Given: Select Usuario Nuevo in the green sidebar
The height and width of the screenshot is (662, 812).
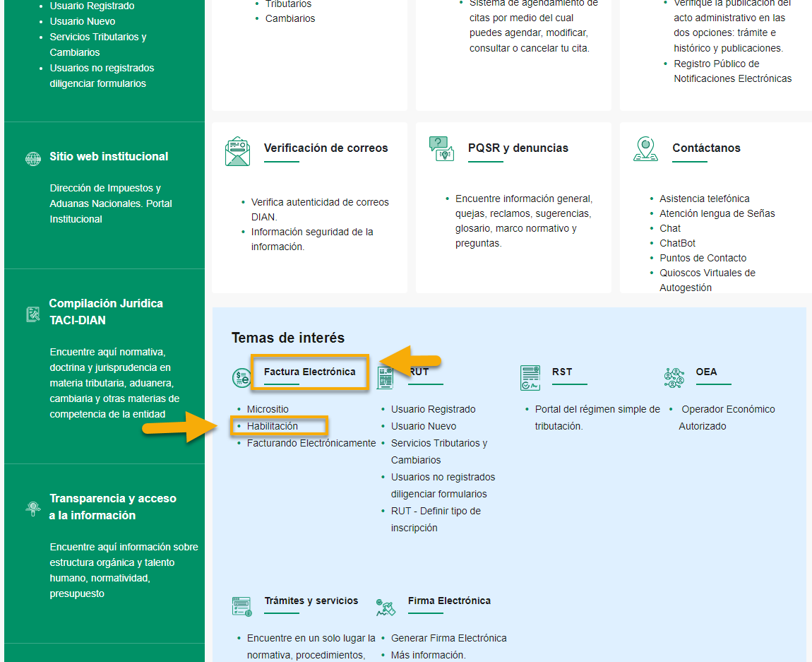Looking at the screenshot, I should tap(83, 22).
